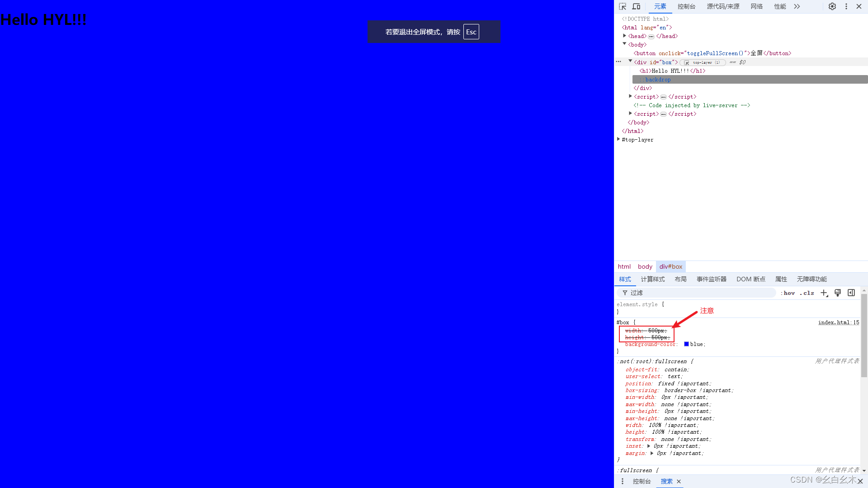Open DevTools settings gear
The height and width of the screenshot is (488, 868).
click(x=832, y=6)
